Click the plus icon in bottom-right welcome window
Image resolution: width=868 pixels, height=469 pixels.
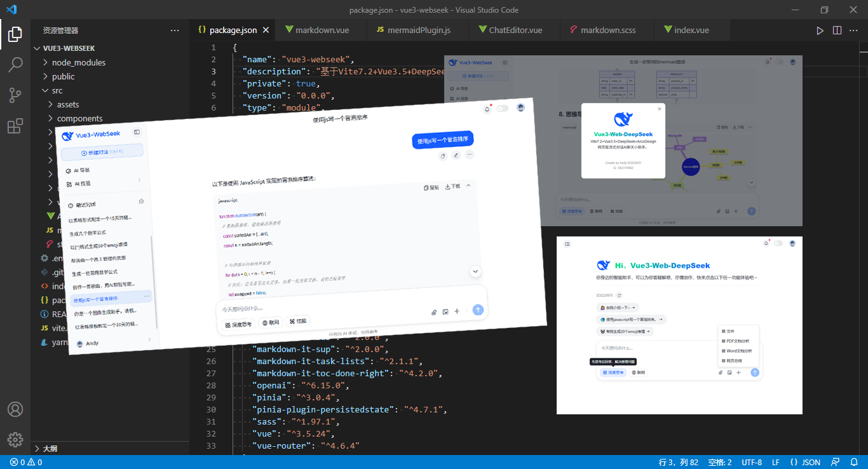tap(738, 372)
